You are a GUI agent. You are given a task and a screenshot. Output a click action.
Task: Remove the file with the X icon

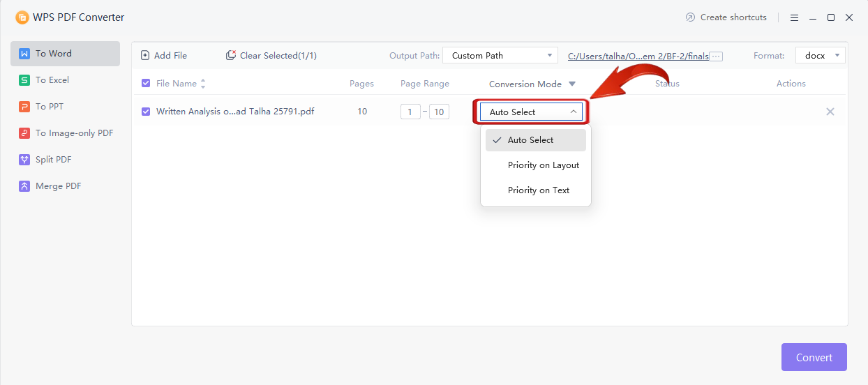(830, 112)
